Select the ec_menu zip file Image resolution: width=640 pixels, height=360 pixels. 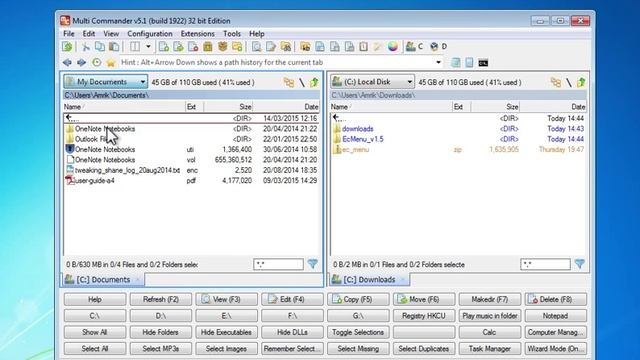pos(458,149)
